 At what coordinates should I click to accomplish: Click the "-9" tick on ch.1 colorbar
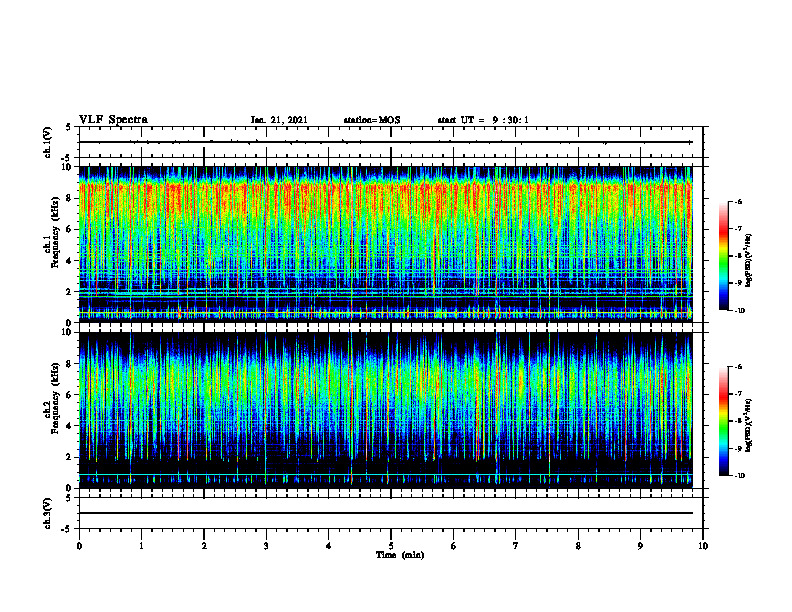[x=738, y=283]
